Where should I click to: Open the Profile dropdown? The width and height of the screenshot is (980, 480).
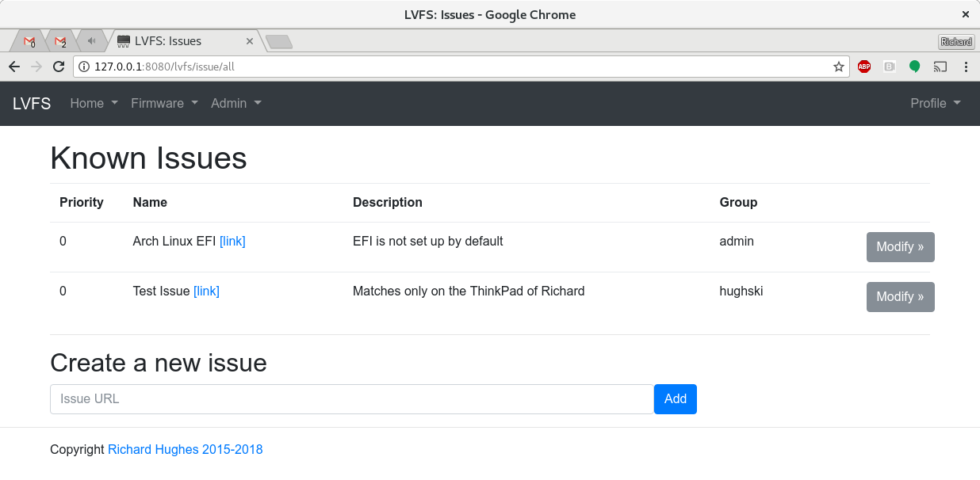pyautogui.click(x=936, y=103)
